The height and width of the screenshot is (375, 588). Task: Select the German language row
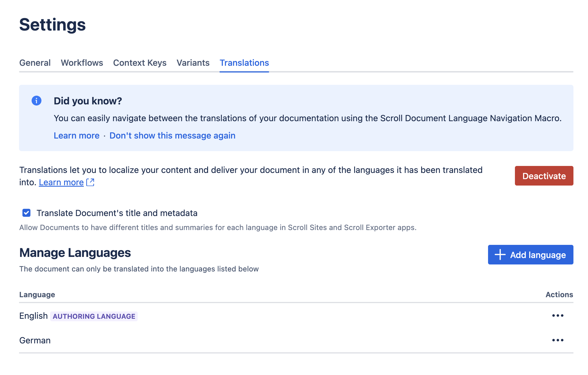coord(35,340)
